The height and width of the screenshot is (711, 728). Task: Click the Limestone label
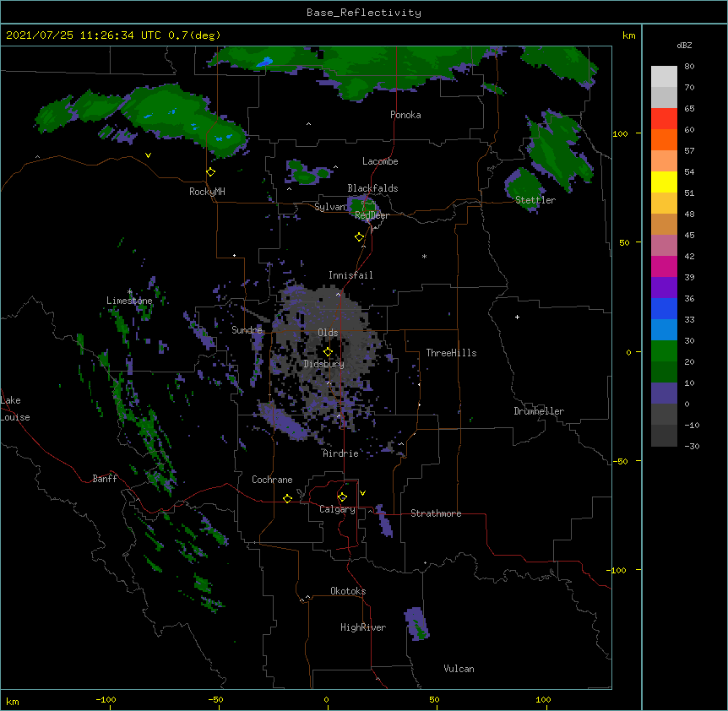(x=129, y=301)
